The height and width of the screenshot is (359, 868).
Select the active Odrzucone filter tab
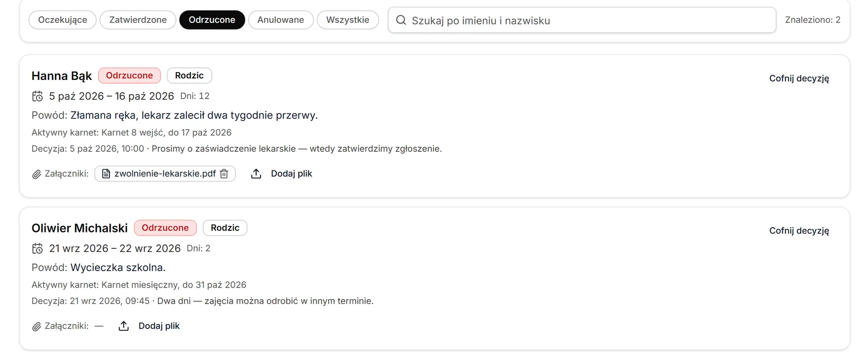212,20
